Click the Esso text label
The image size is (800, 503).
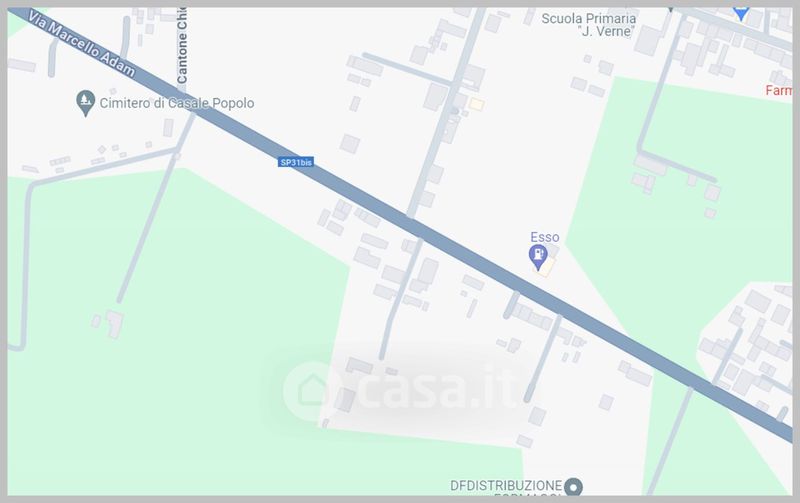pyautogui.click(x=544, y=237)
